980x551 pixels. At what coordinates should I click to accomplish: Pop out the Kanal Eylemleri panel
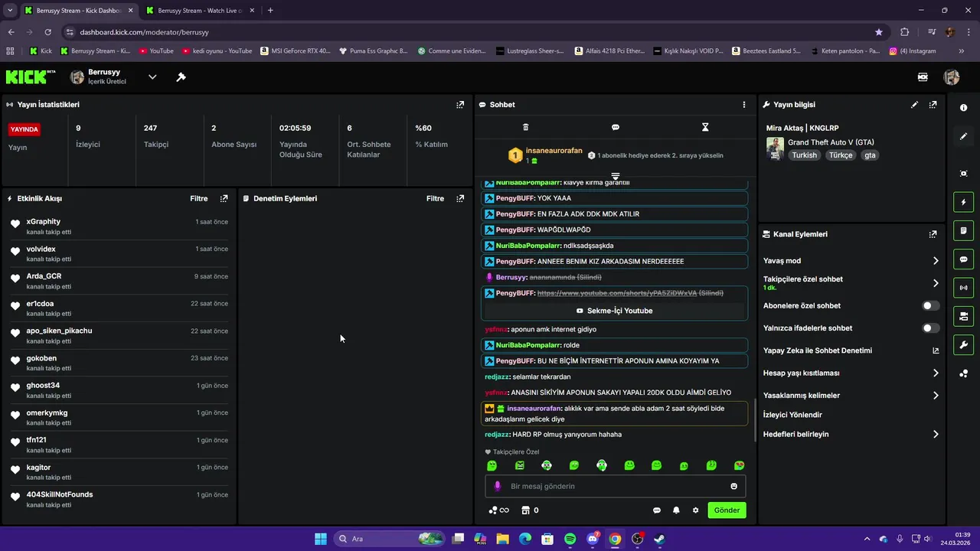933,234
